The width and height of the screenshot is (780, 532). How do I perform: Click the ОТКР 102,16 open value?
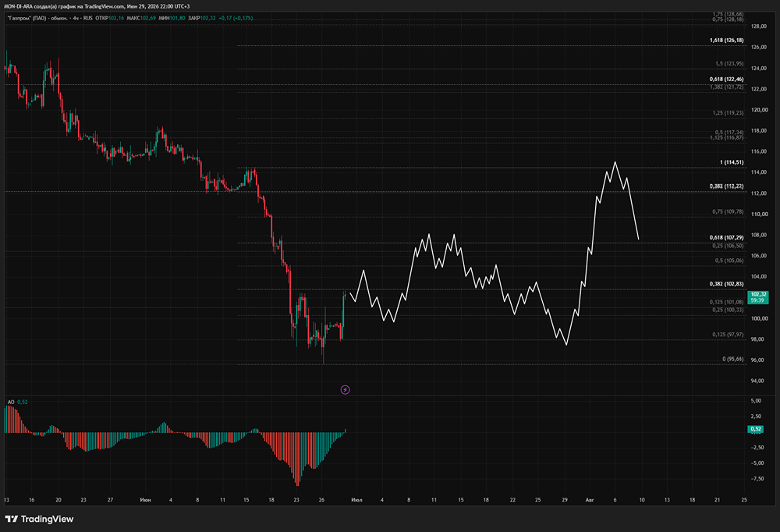109,18
